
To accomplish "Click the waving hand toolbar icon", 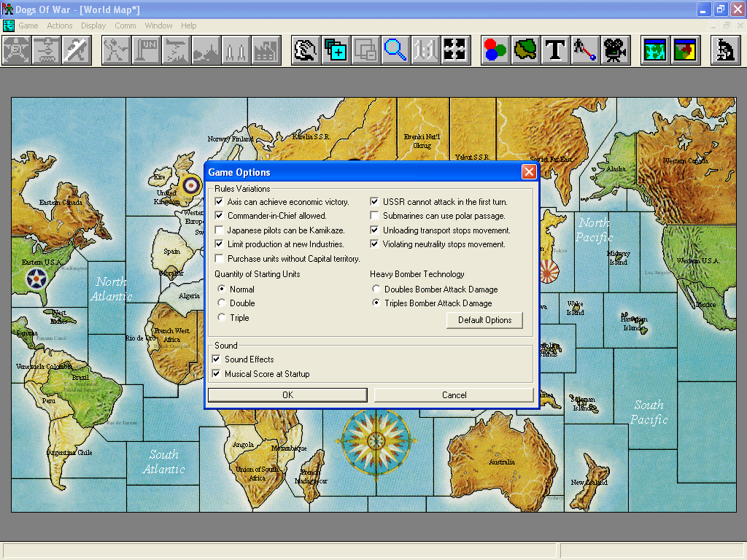I will (306, 50).
